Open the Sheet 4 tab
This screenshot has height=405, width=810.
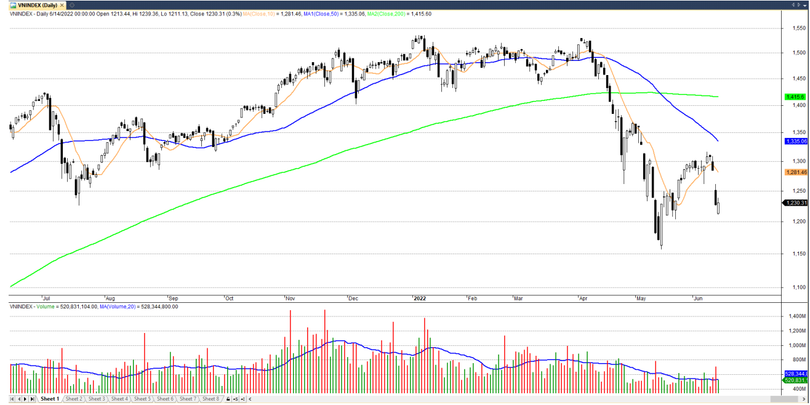[x=119, y=399]
